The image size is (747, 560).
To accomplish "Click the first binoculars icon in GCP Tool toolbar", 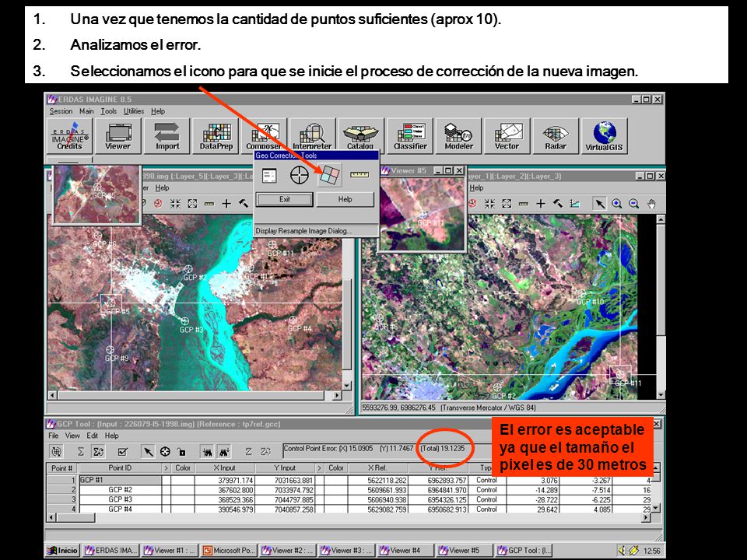I will tap(207, 451).
